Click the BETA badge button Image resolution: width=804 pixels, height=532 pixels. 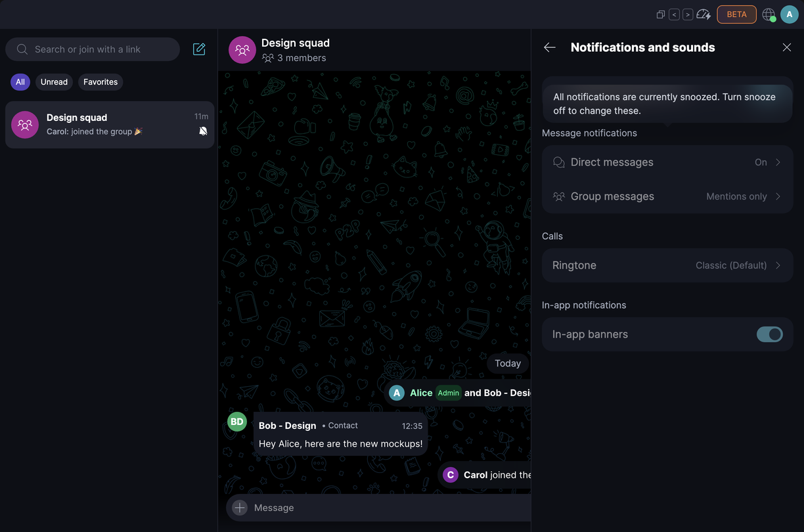pos(736,14)
